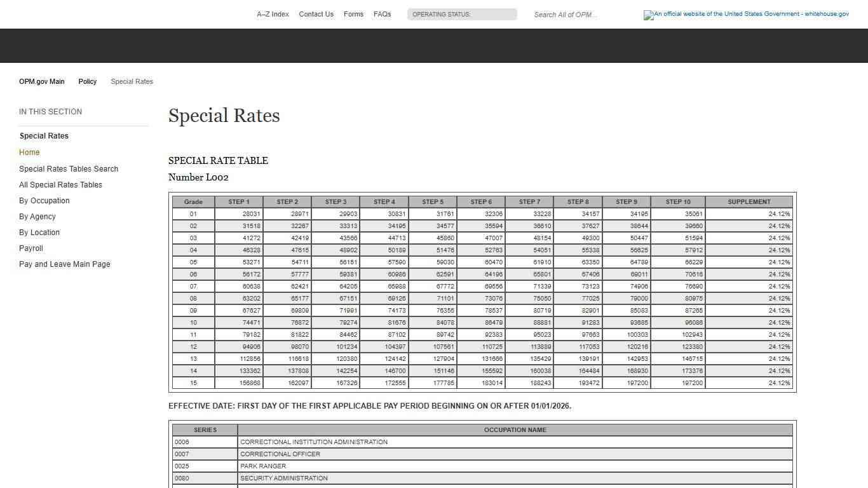Go to Contact Us
Screen dimensions: 868x488
(316, 14)
